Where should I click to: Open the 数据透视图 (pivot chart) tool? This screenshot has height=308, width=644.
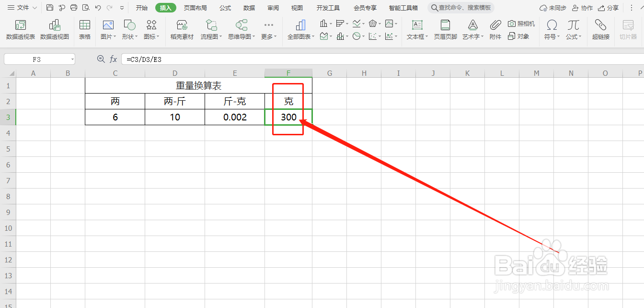(54, 29)
